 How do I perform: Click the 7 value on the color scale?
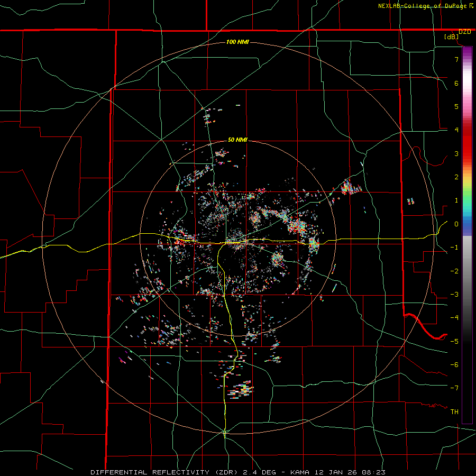tap(456, 59)
